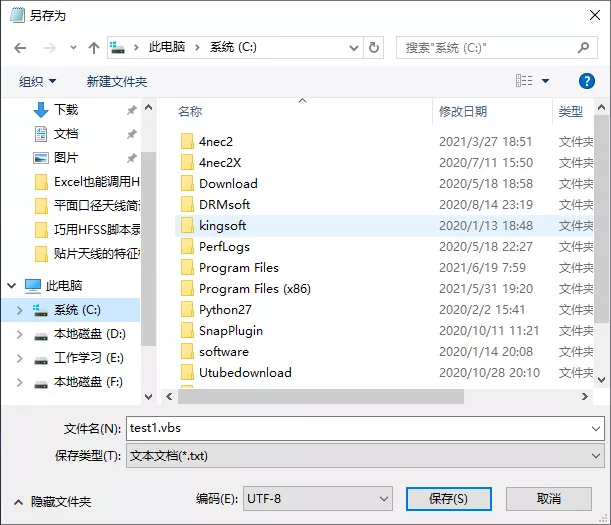Viewport: 611px width, 525px height.
Task: Open the 组织 menu
Action: [37, 81]
